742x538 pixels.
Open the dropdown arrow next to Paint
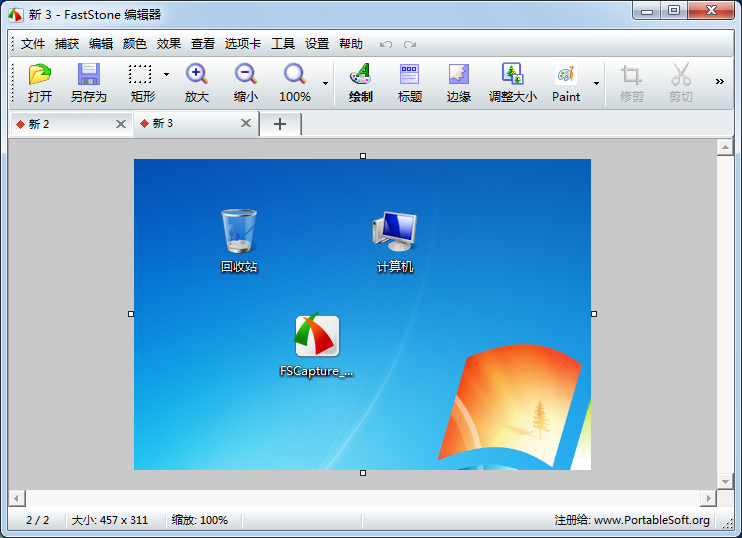tap(596, 84)
